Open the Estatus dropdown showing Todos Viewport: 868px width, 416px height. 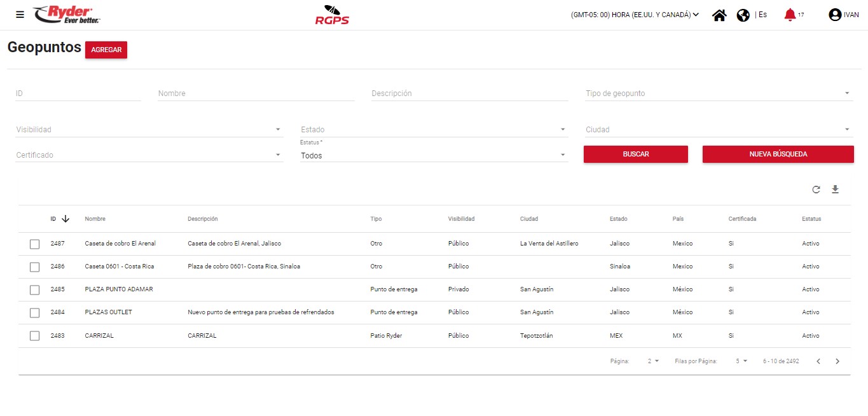point(433,155)
